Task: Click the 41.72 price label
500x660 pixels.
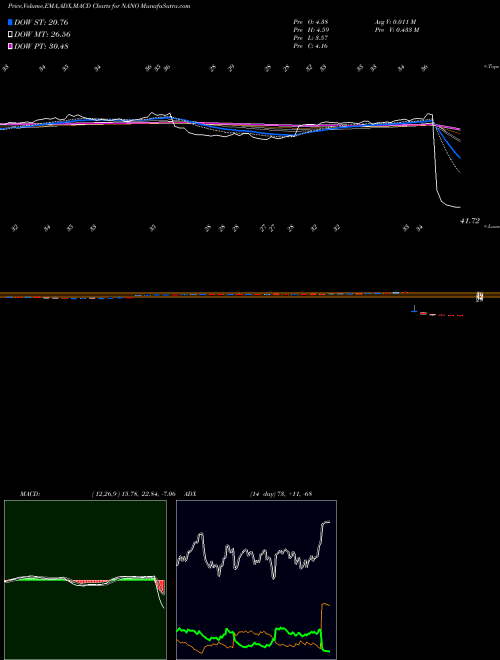Action: [470, 221]
